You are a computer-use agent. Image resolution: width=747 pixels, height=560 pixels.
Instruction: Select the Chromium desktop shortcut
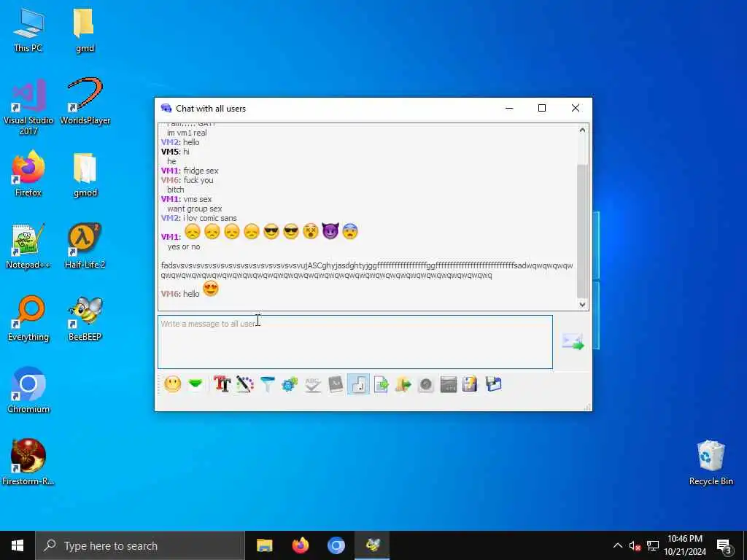(x=28, y=391)
